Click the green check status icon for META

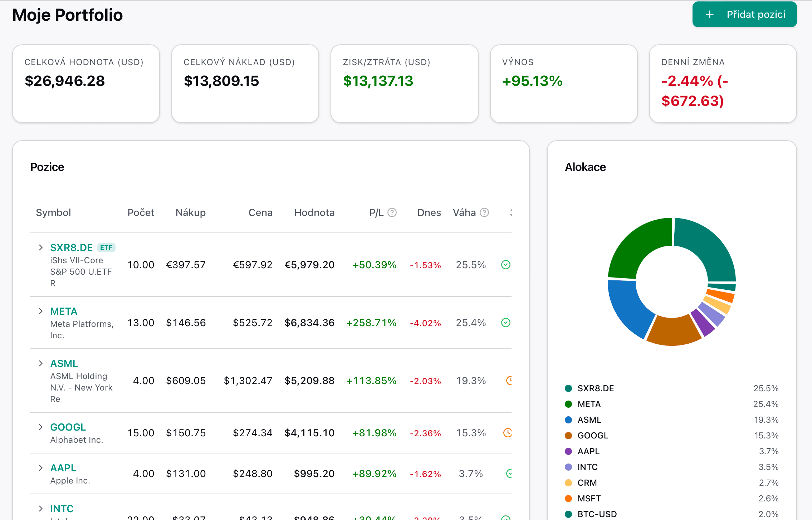[x=505, y=323]
